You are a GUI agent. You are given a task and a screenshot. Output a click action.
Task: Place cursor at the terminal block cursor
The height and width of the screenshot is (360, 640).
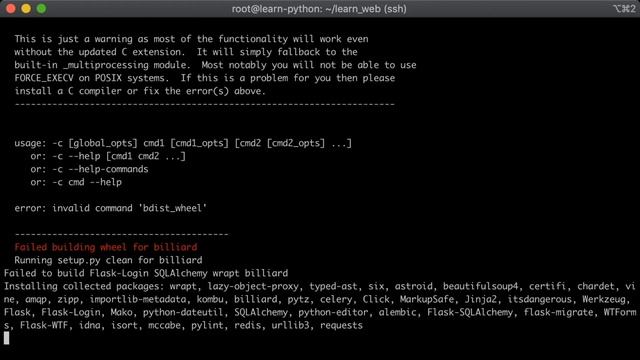[7, 338]
